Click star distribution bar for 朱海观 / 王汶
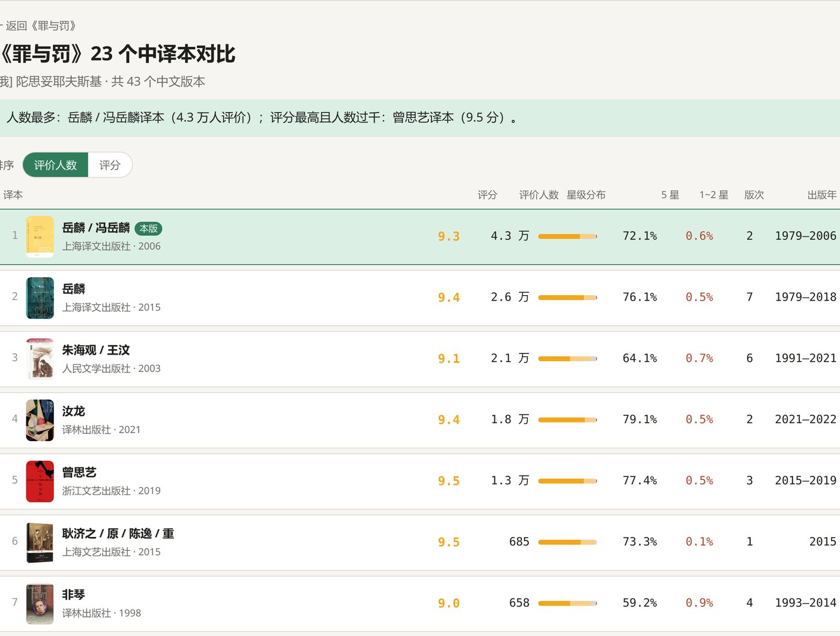 pyautogui.click(x=568, y=359)
